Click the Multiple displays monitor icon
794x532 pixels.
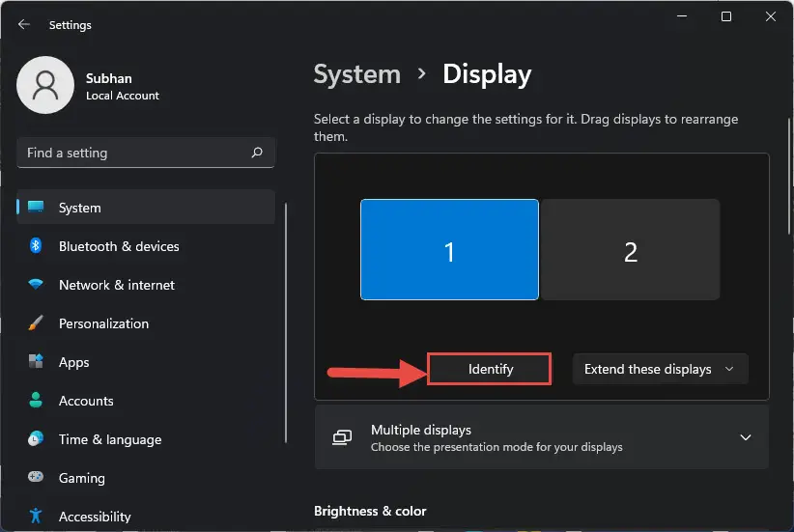(342, 437)
